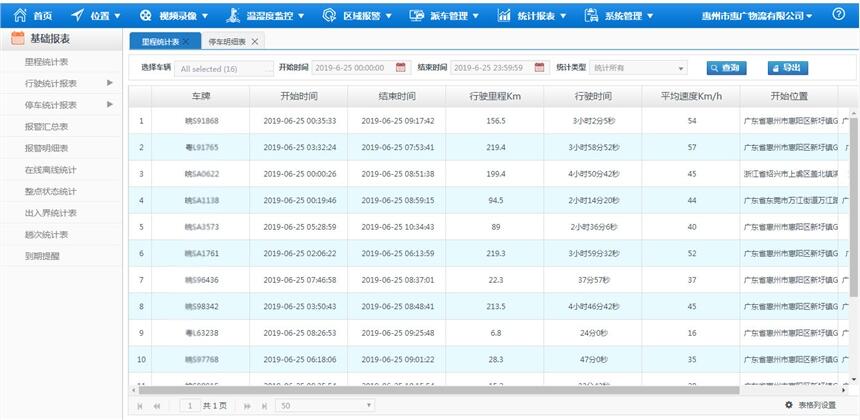Click the video reel icon for 视频录像
This screenshot has height=420, width=860.
pyautogui.click(x=146, y=15)
